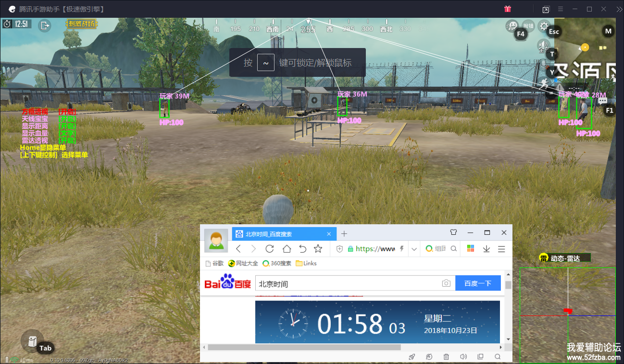Bookmark the page with the star icon

pyautogui.click(x=318, y=249)
